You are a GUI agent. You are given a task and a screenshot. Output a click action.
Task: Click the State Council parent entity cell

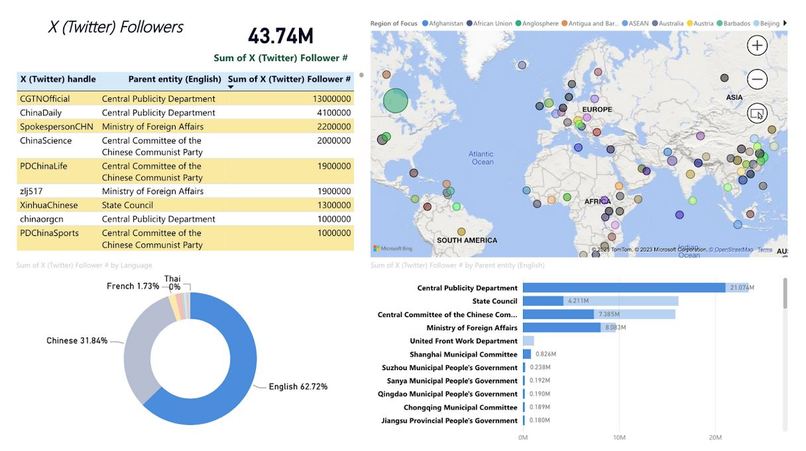127,205
